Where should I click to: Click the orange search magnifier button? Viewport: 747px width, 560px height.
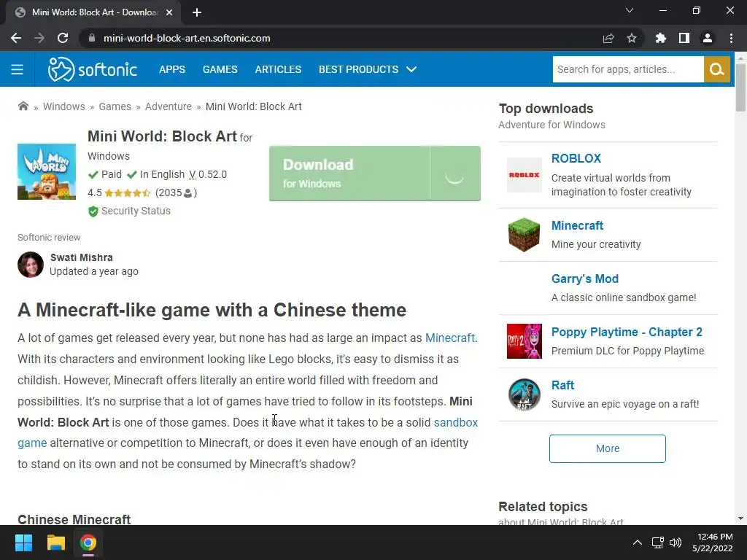click(716, 69)
